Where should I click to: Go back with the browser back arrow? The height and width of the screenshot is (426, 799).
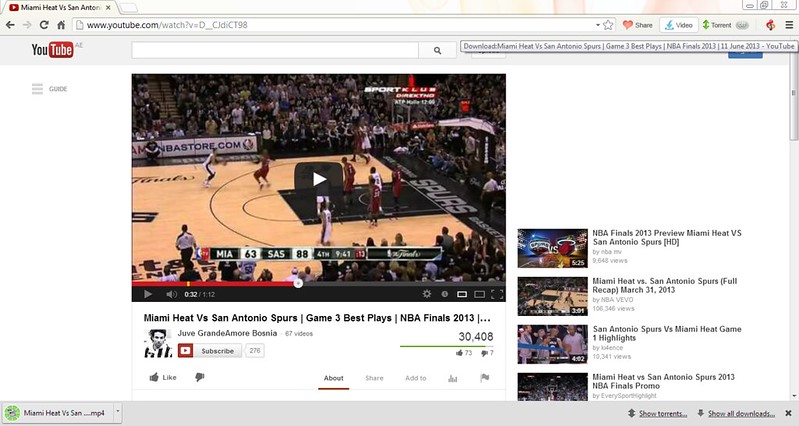tap(10, 25)
